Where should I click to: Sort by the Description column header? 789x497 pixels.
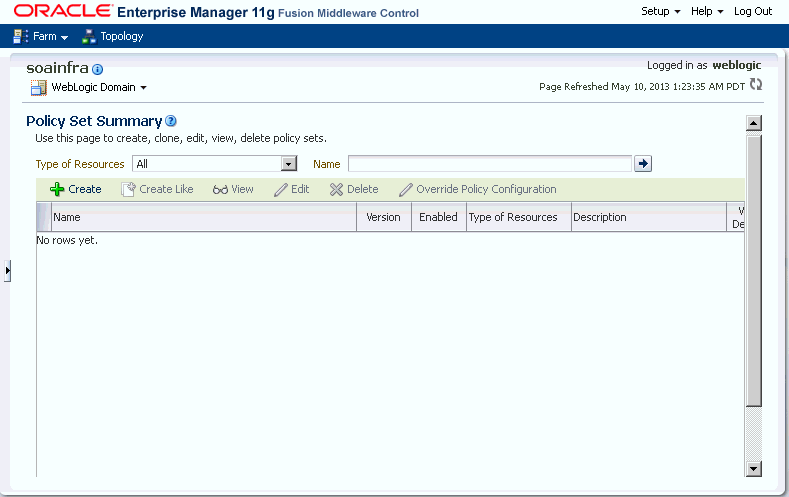coord(649,217)
